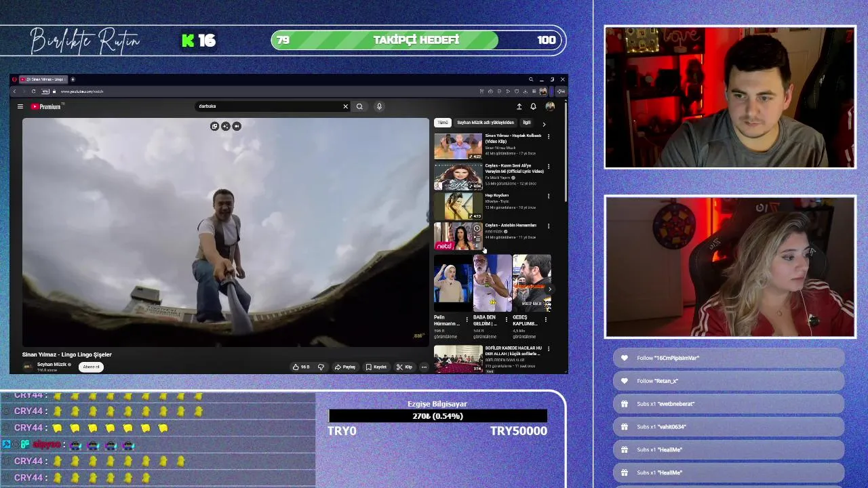Select 'Seyhan Müzik adlı yükleyiciden' chip

click(486, 123)
